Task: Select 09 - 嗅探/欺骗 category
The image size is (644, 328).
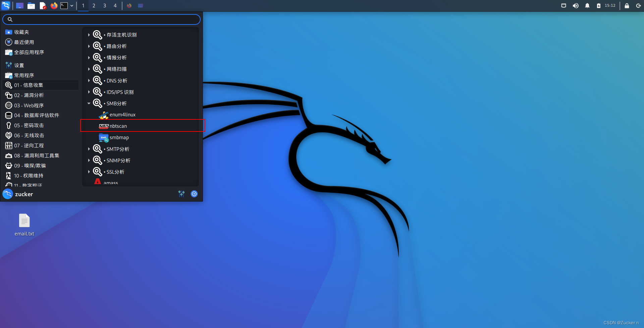Action: click(41, 166)
